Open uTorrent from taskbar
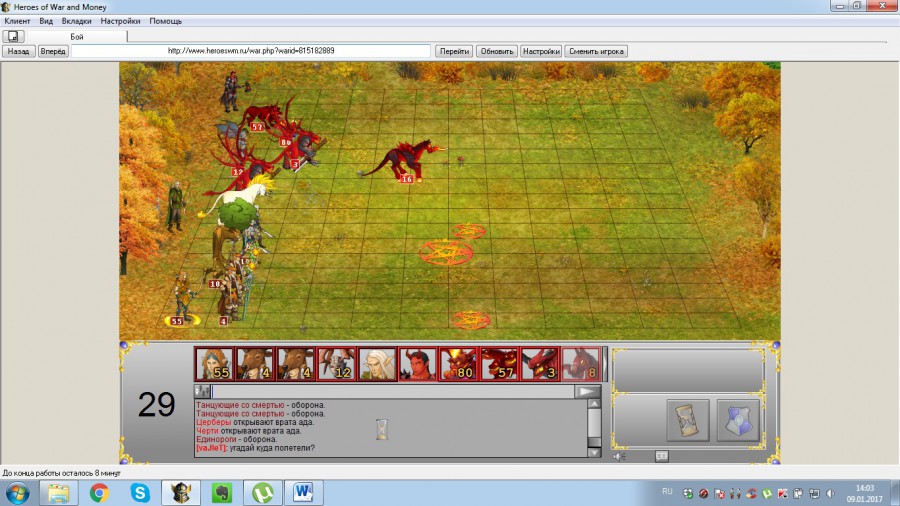 tap(262, 493)
